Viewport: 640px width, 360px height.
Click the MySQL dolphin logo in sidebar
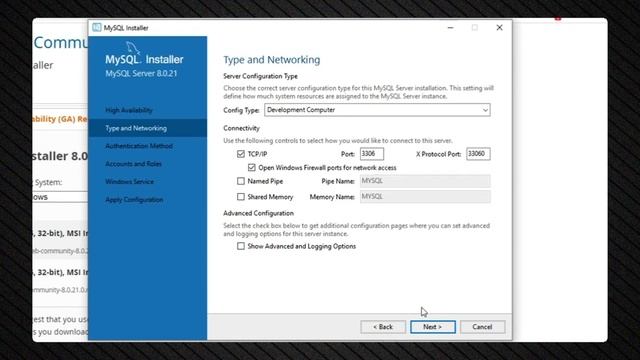pyautogui.click(x=133, y=48)
